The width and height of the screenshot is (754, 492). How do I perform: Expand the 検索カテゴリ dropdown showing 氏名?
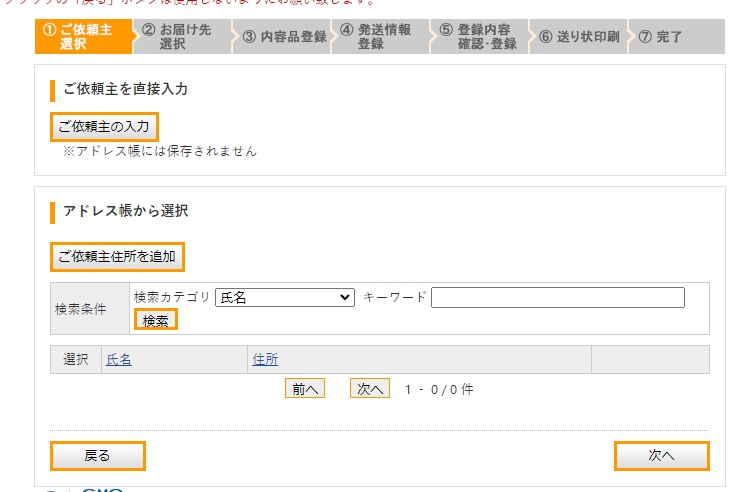(x=285, y=297)
